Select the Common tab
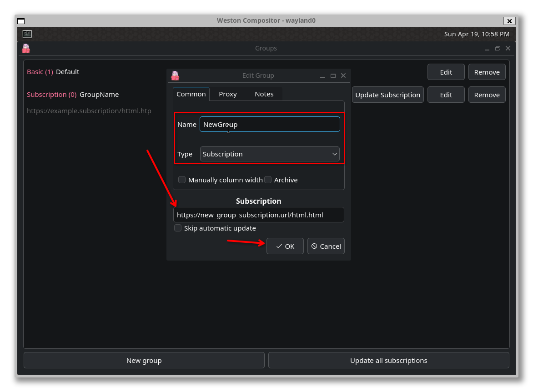The width and height of the screenshot is (533, 392). click(x=191, y=94)
